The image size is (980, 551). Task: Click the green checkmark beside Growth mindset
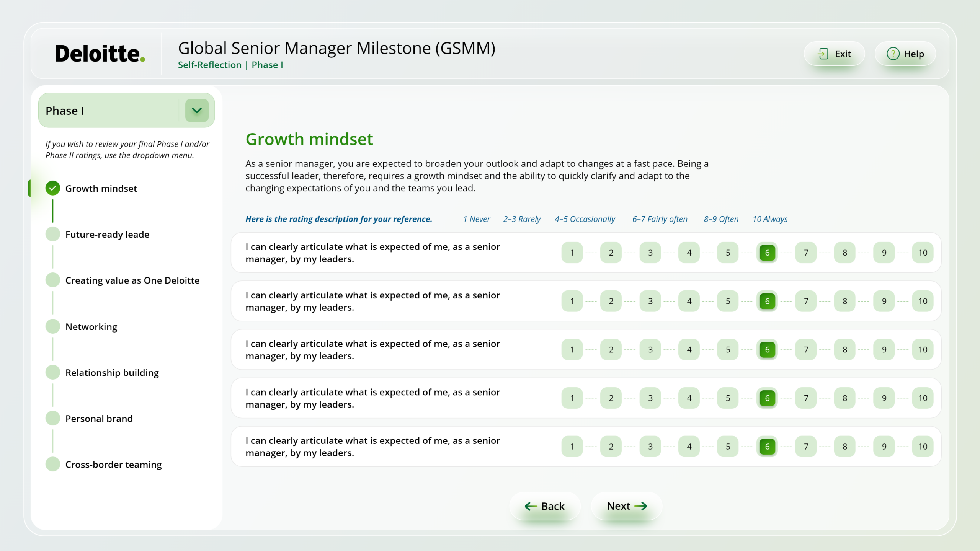tap(53, 188)
